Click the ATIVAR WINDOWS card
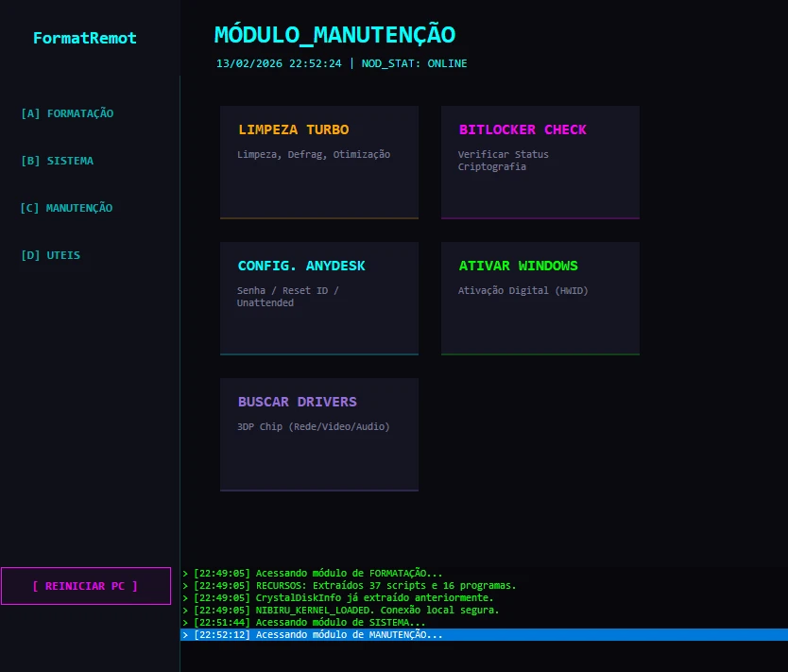 (x=540, y=298)
